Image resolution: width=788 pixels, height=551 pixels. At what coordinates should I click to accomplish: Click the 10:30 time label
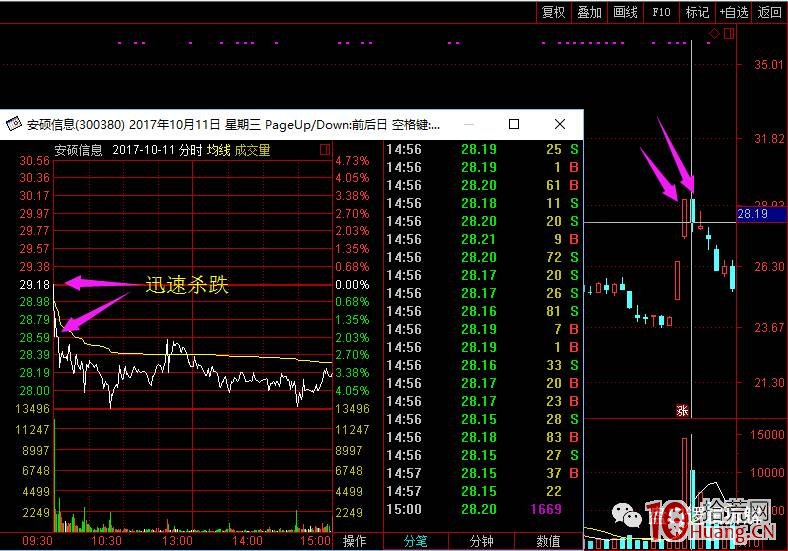point(107,541)
